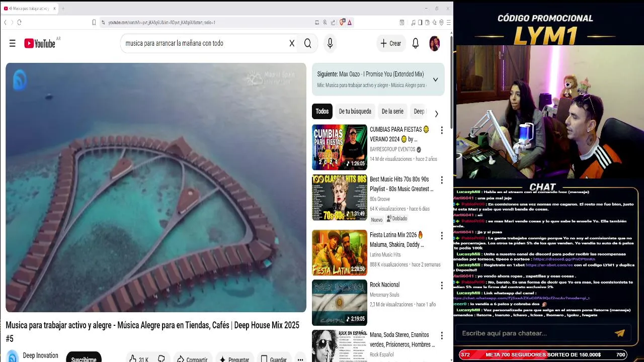More options for CUMBIAS PARA FIESTAS video
Screen dimensions: 644x362
[x=442, y=130]
